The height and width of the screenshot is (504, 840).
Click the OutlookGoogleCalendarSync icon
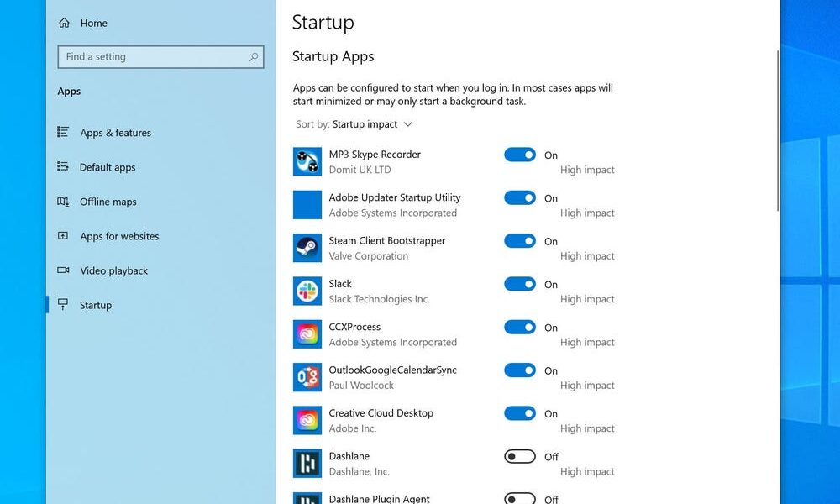point(307,377)
